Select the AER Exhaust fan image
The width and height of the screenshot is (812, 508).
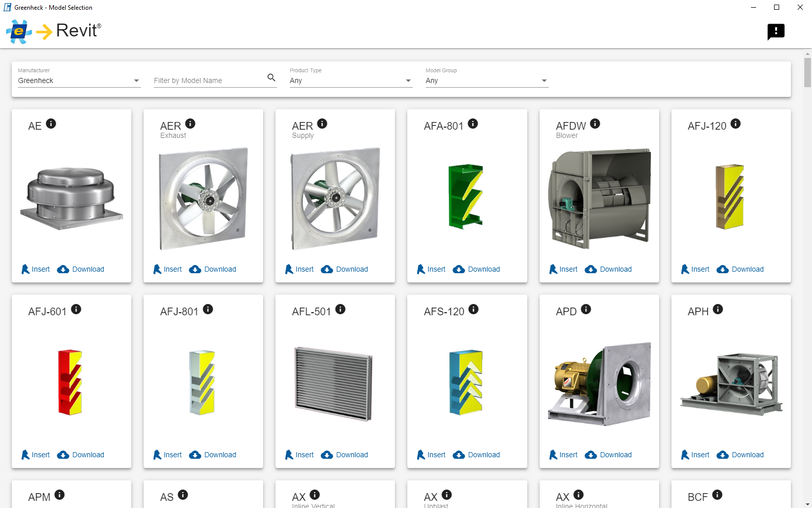(204, 199)
